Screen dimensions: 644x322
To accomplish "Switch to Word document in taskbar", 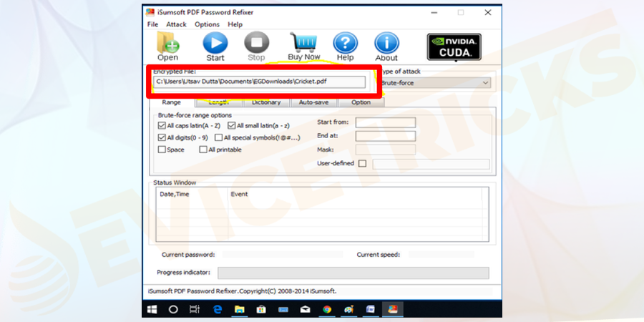I will 371,309.
